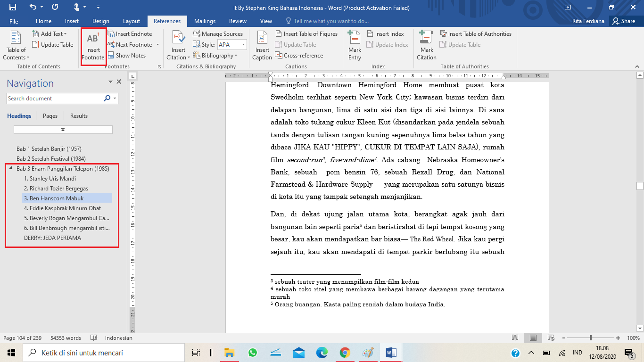Go to heading DERRY: JEDA PERTAMA
Screen dimensions: 644x362
52,238
